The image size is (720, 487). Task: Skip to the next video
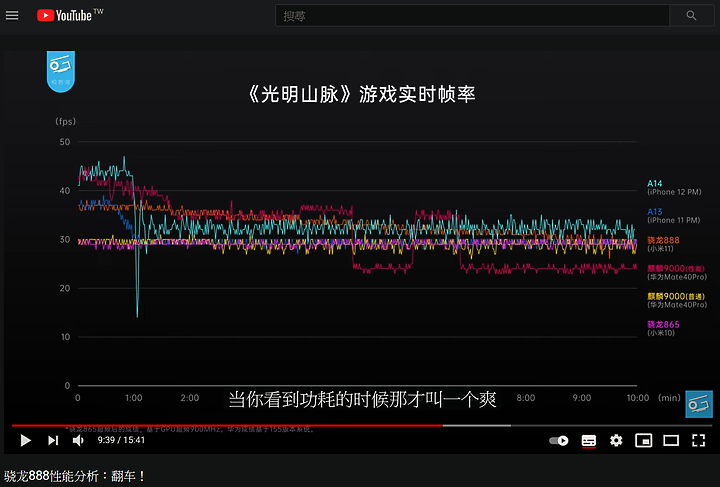(x=53, y=441)
